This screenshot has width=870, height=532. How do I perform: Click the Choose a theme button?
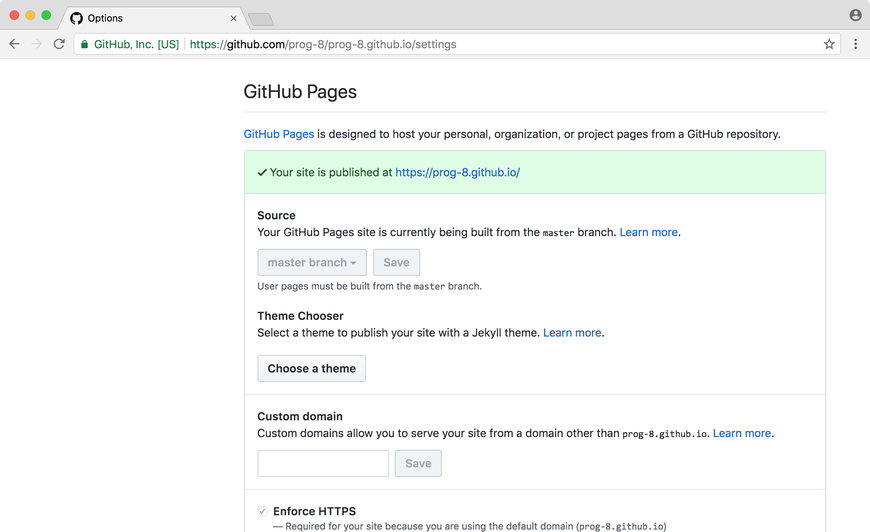coord(311,368)
